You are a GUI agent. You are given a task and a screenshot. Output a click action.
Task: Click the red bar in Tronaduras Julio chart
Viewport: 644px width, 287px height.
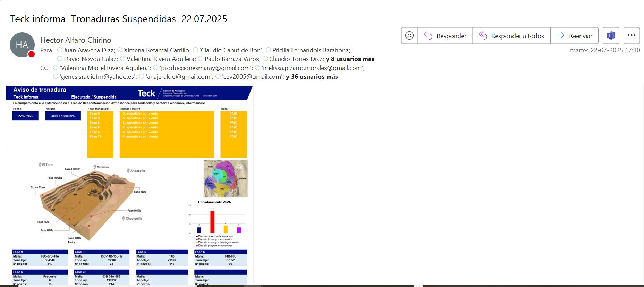(x=212, y=222)
